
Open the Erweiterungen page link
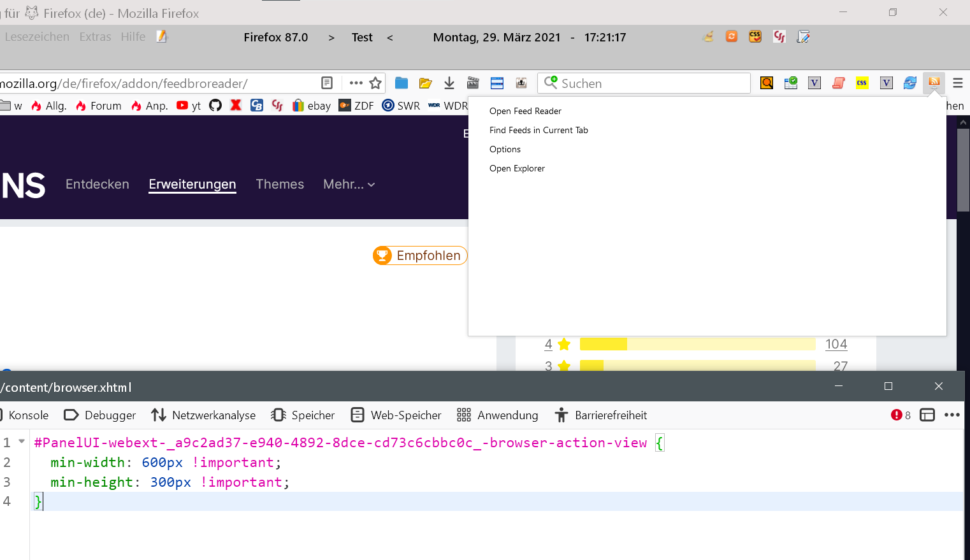pyautogui.click(x=192, y=184)
